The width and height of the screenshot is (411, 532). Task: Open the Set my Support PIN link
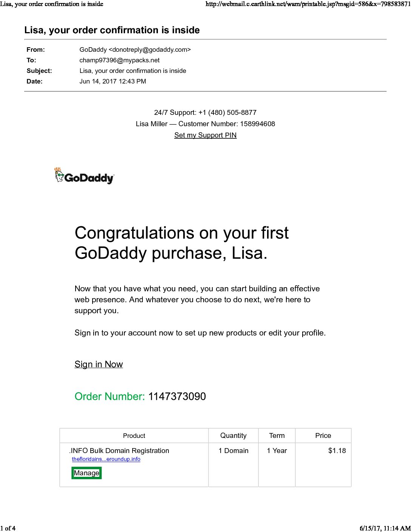point(205,135)
